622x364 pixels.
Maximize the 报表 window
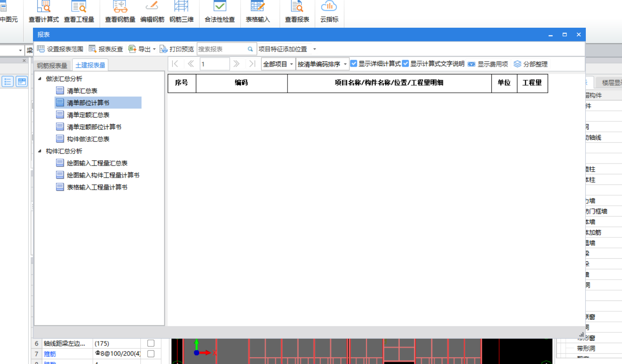tap(565, 35)
